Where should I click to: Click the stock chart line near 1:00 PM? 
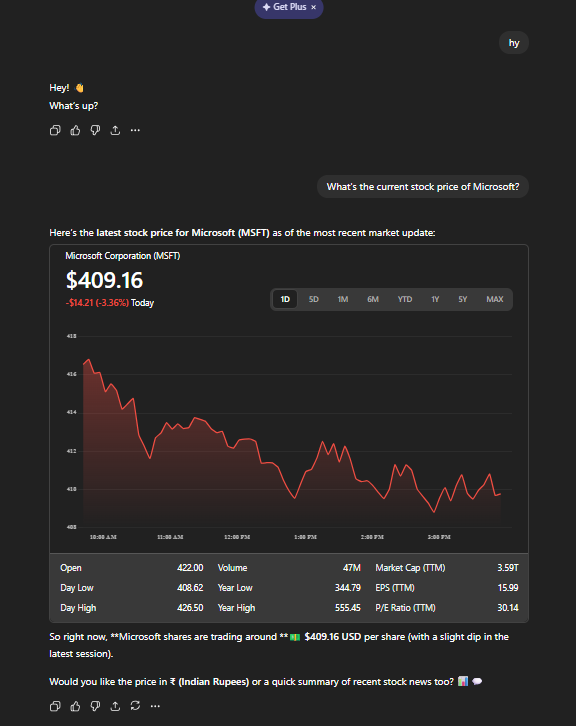pyautogui.click(x=306, y=472)
